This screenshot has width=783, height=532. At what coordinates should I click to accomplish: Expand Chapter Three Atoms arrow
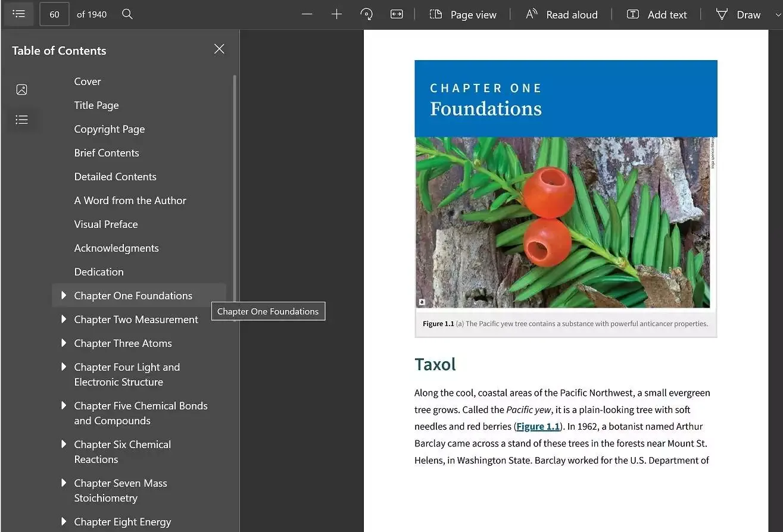[64, 343]
